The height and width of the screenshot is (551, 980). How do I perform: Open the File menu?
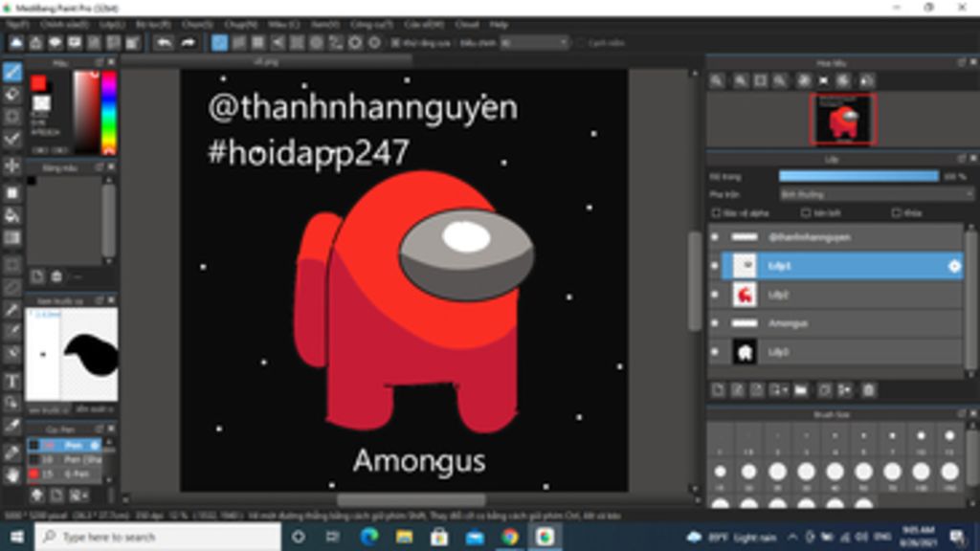point(17,24)
